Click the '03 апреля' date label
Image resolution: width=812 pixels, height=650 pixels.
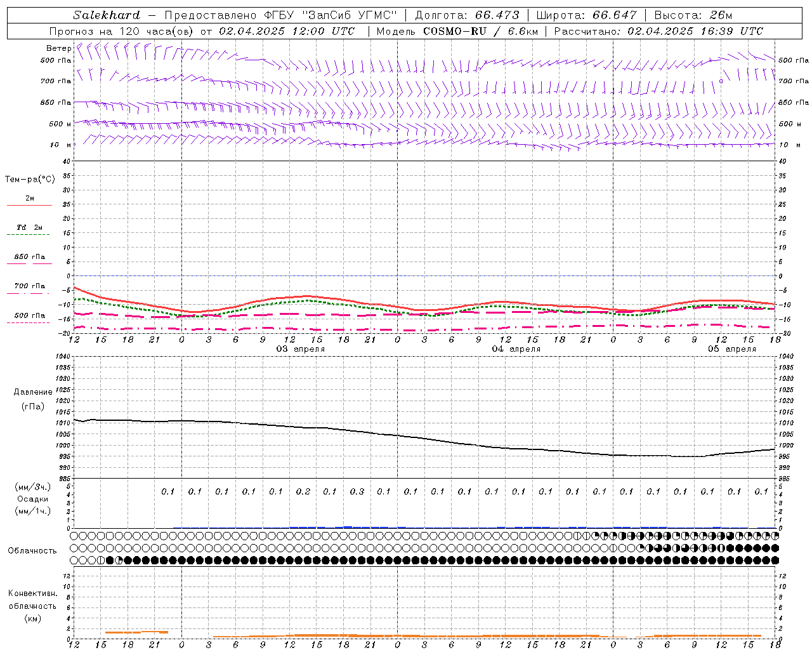[301, 349]
